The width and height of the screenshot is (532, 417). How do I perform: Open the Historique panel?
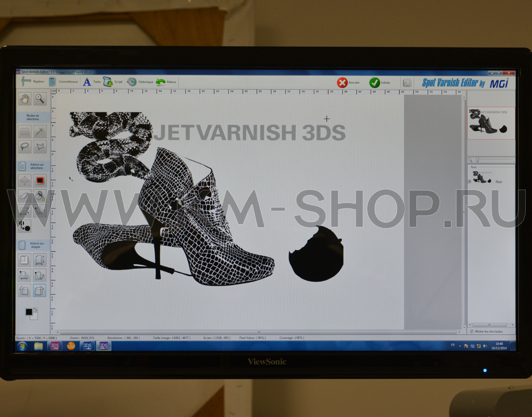click(x=140, y=82)
